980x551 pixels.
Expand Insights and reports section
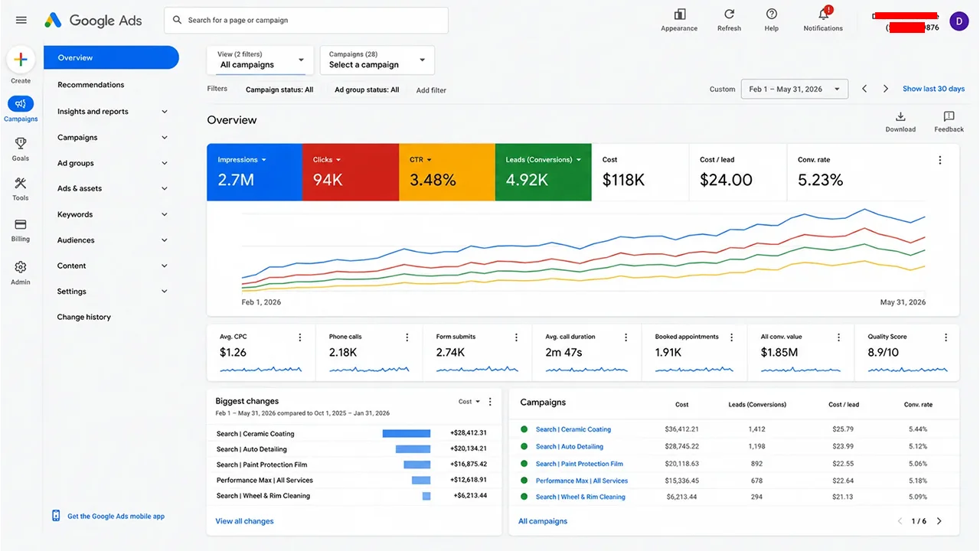pyautogui.click(x=112, y=112)
